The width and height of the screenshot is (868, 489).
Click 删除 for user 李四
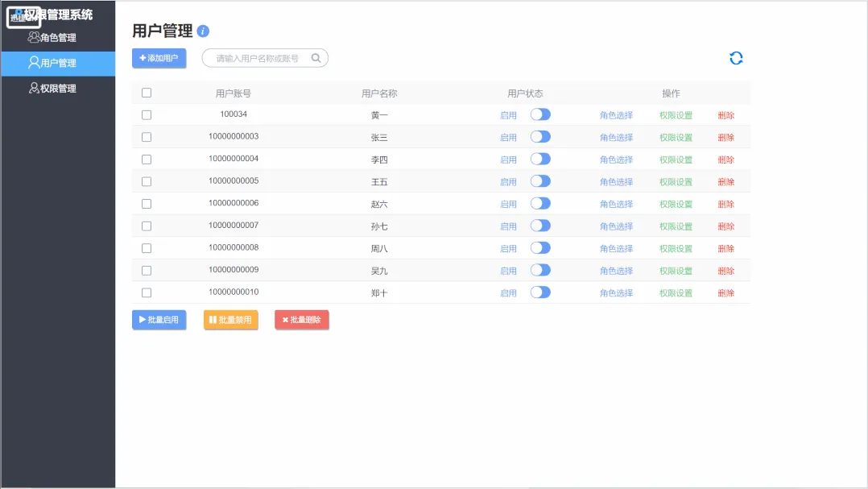coord(725,160)
